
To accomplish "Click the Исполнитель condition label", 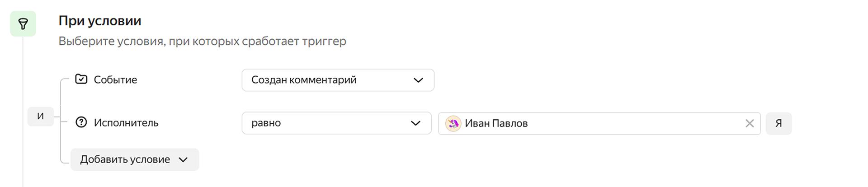I will [126, 123].
